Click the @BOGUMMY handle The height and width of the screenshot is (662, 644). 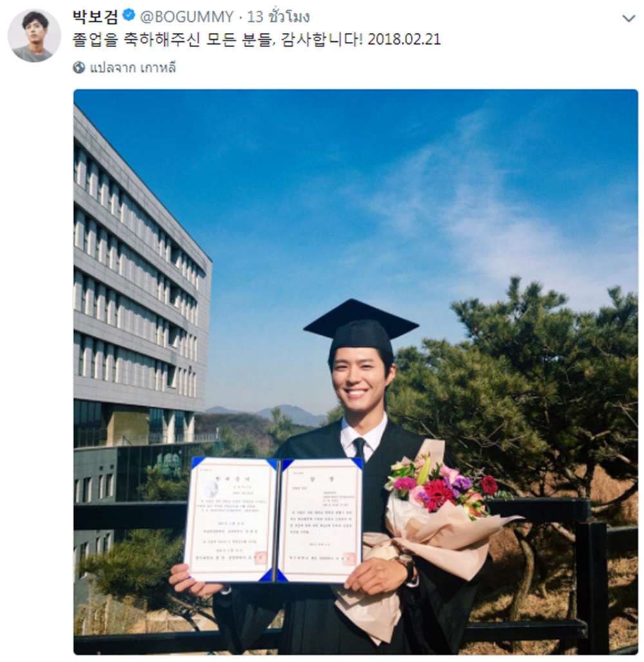[x=187, y=17]
